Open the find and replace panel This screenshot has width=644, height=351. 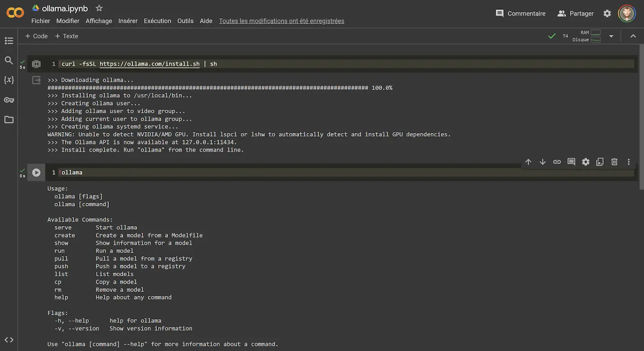click(x=9, y=60)
